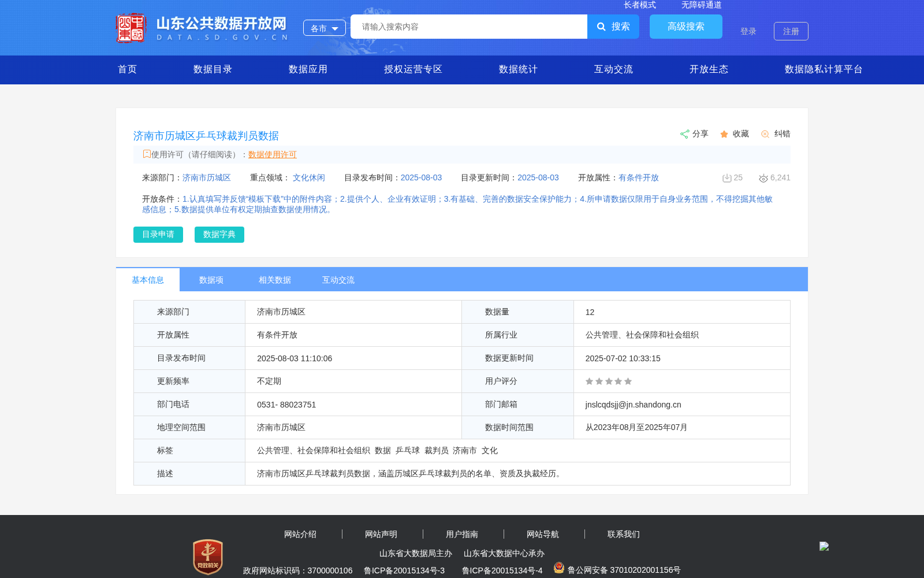Click the magnifier icon in search button
924x578 pixels.
coord(601,27)
